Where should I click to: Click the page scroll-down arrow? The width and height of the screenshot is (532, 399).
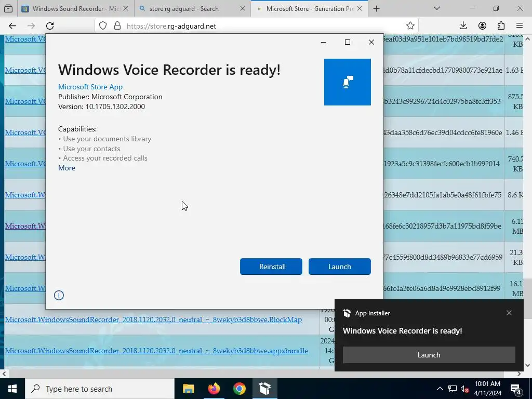(528, 365)
